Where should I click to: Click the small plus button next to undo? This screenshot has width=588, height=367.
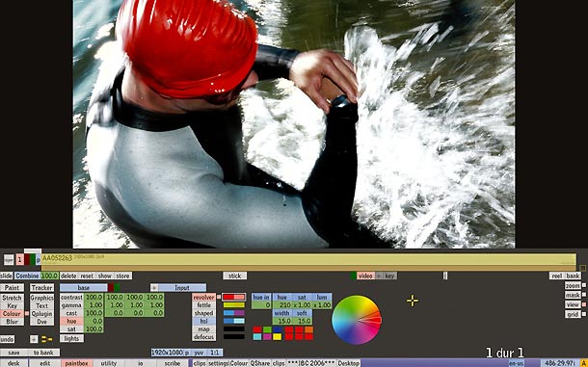point(34,340)
